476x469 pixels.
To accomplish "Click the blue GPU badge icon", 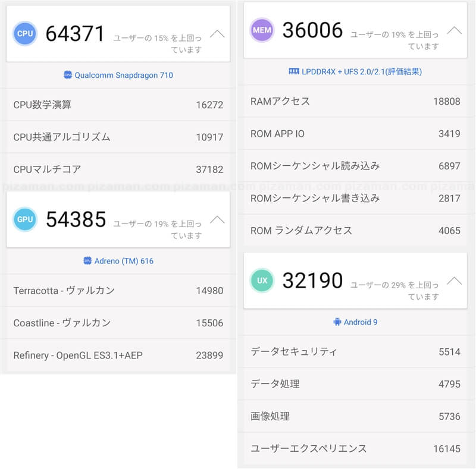I will [x=25, y=219].
